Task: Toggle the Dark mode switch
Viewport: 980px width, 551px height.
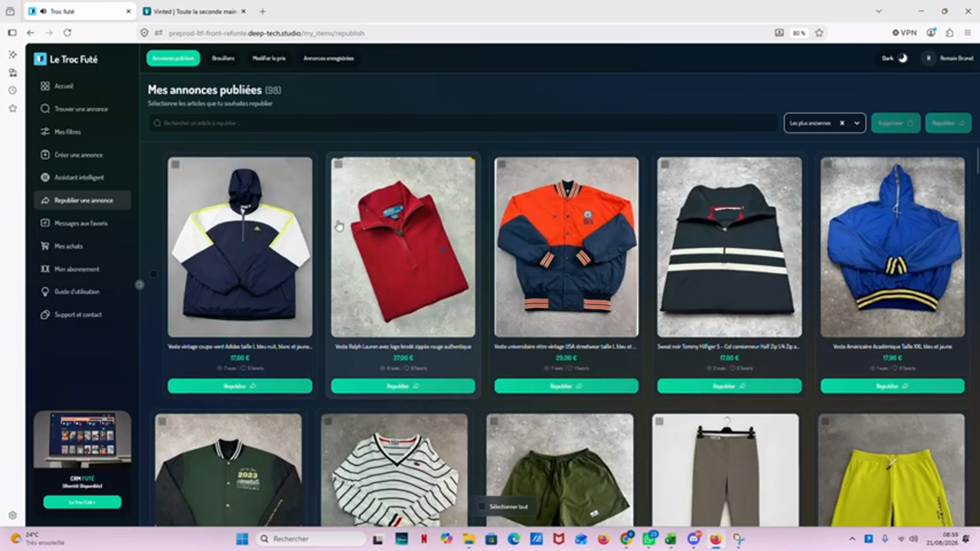Action: (903, 58)
